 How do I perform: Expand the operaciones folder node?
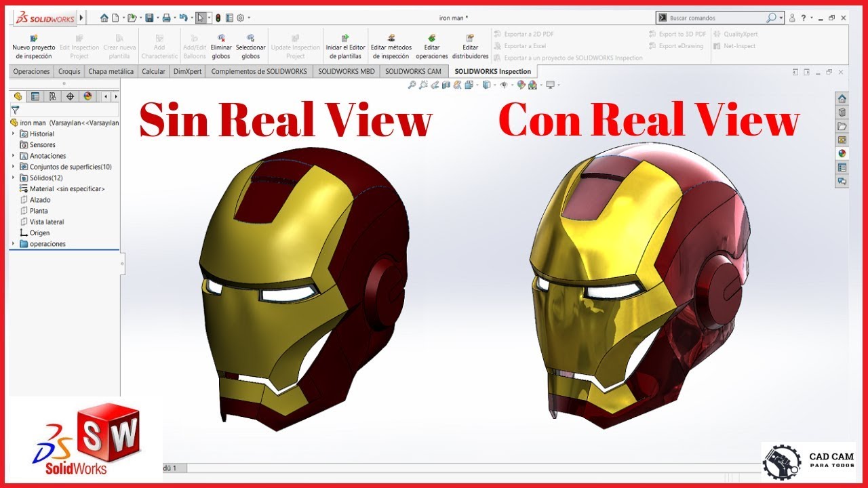(14, 244)
